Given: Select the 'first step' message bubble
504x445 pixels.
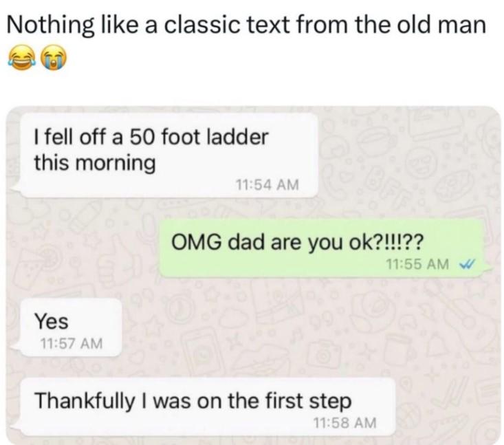Looking at the screenshot, I should pos(208,407).
